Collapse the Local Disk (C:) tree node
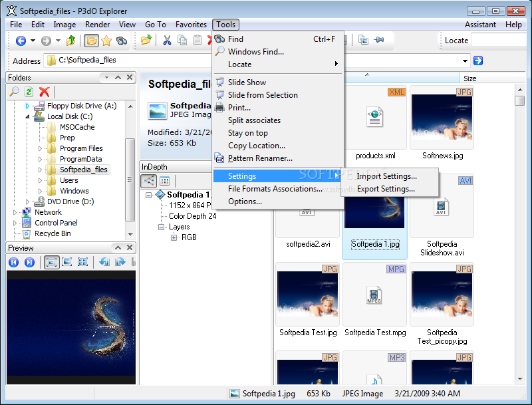This screenshot has width=532, height=405. [27, 116]
